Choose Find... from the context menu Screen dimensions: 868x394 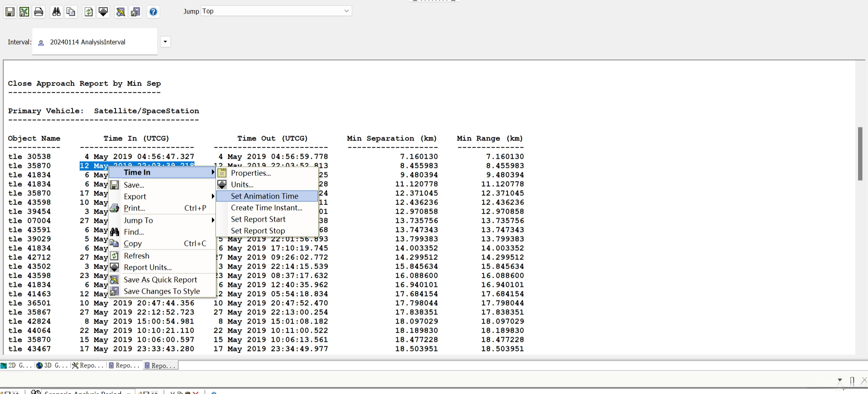click(162, 232)
